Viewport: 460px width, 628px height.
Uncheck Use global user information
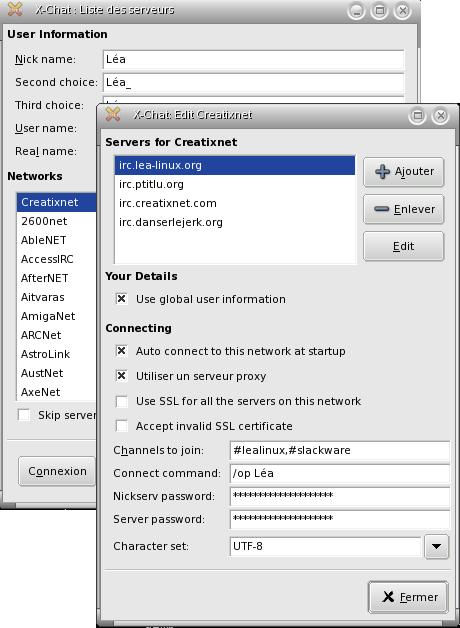[x=121, y=299]
